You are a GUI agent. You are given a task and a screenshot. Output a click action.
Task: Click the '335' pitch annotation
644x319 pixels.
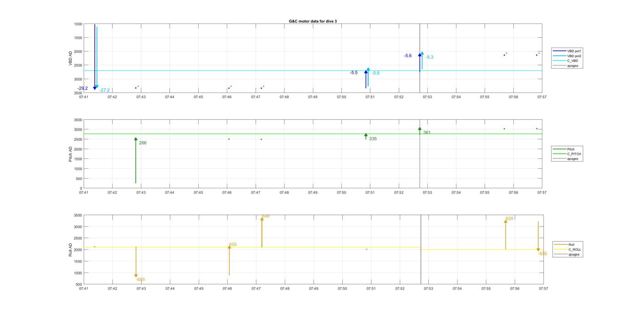tap(373, 139)
